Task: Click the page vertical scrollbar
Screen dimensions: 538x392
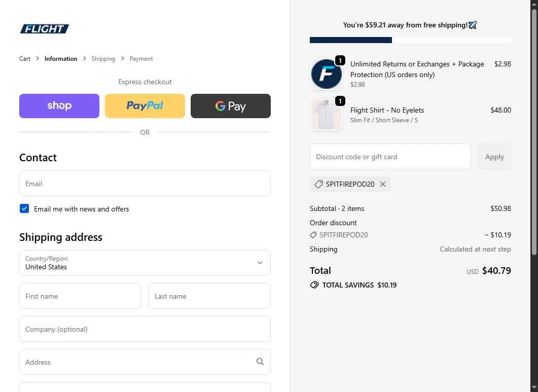Action: pos(534,132)
